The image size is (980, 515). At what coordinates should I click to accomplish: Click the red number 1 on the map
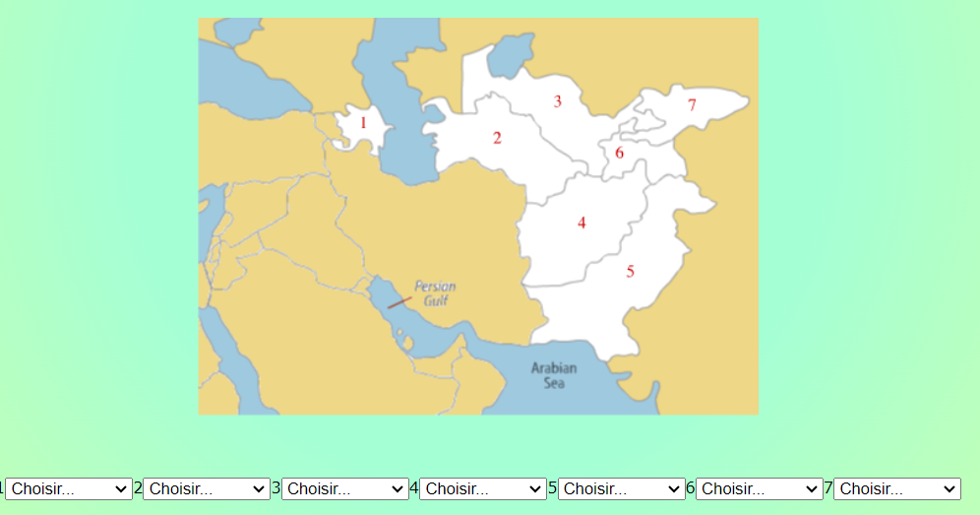[363, 123]
